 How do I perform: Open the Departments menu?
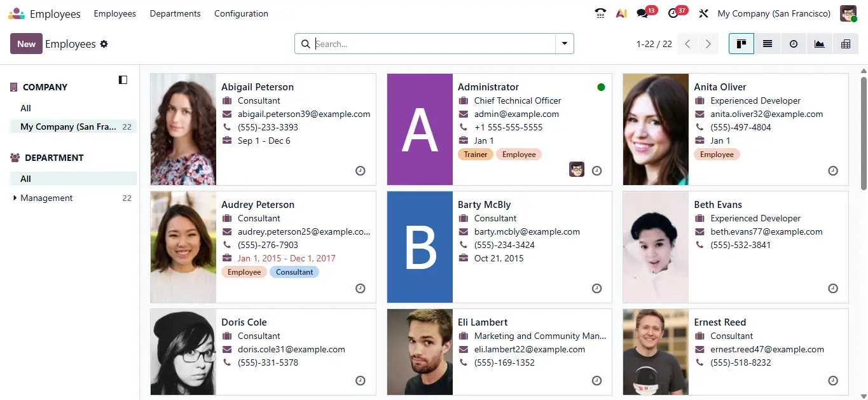(x=175, y=13)
